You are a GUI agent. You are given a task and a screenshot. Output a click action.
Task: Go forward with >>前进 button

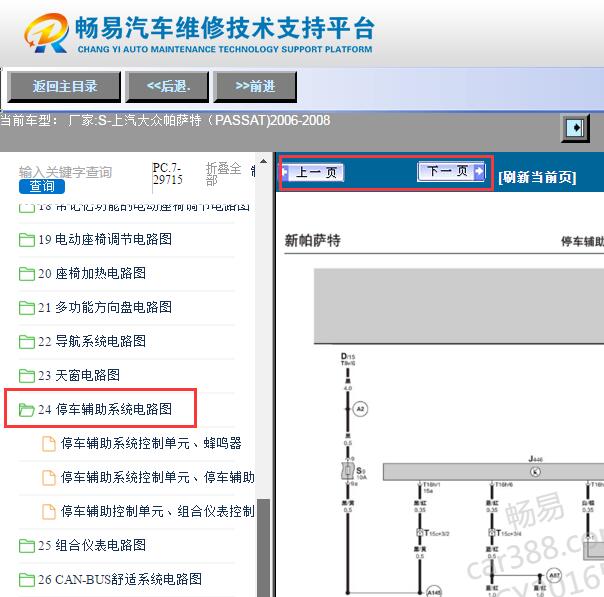click(255, 86)
